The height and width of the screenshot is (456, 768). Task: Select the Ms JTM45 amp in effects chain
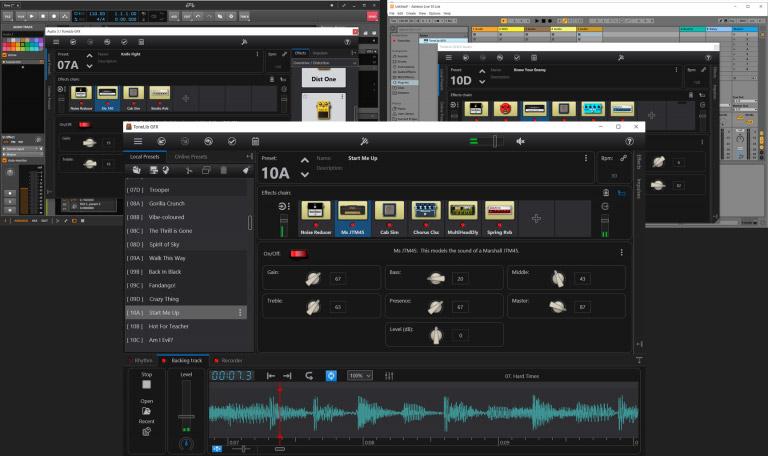[x=351, y=212]
